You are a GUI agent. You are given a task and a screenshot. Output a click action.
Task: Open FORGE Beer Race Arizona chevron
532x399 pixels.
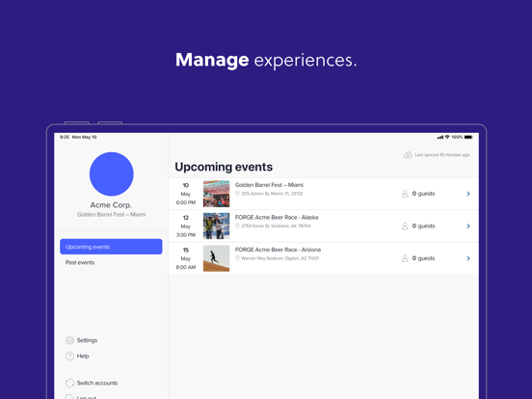468,258
